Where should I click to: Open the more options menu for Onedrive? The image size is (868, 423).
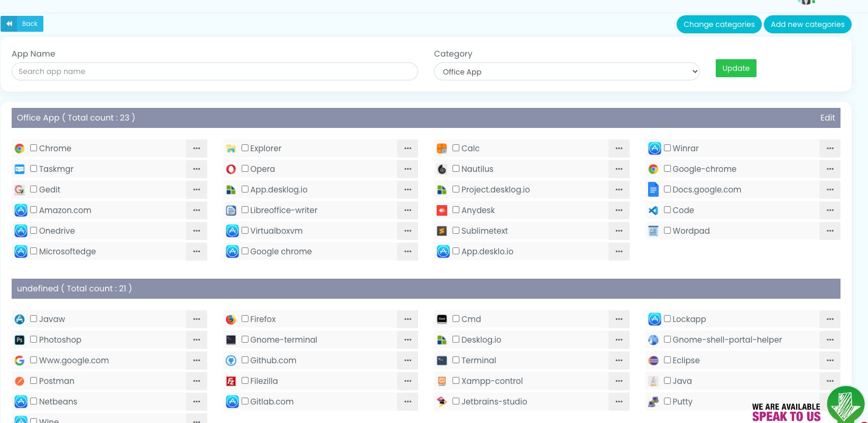click(197, 231)
